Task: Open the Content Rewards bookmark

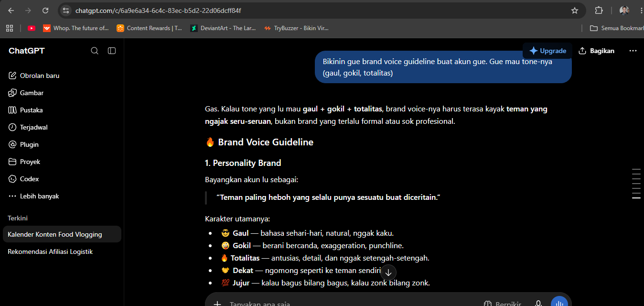Action: coord(150,28)
